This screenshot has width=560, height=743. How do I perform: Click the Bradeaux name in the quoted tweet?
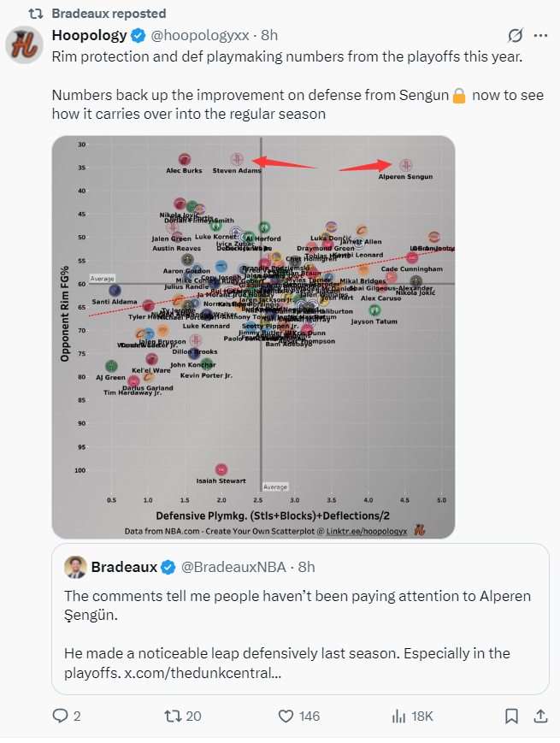(x=124, y=567)
